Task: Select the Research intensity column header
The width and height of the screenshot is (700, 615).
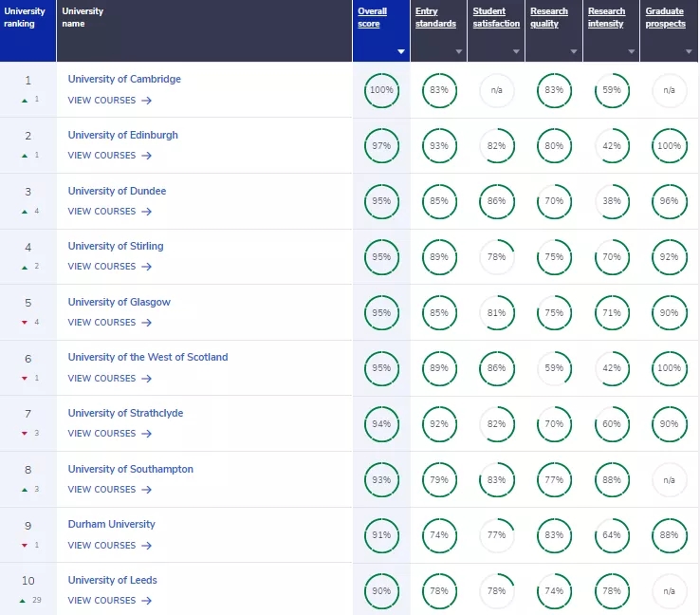Action: [607, 17]
